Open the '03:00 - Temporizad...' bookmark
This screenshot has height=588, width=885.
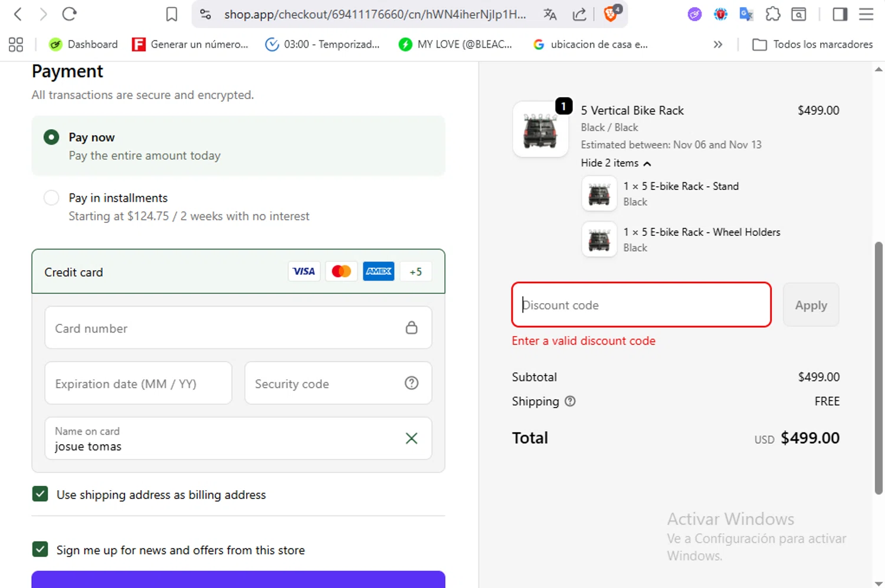pyautogui.click(x=323, y=44)
